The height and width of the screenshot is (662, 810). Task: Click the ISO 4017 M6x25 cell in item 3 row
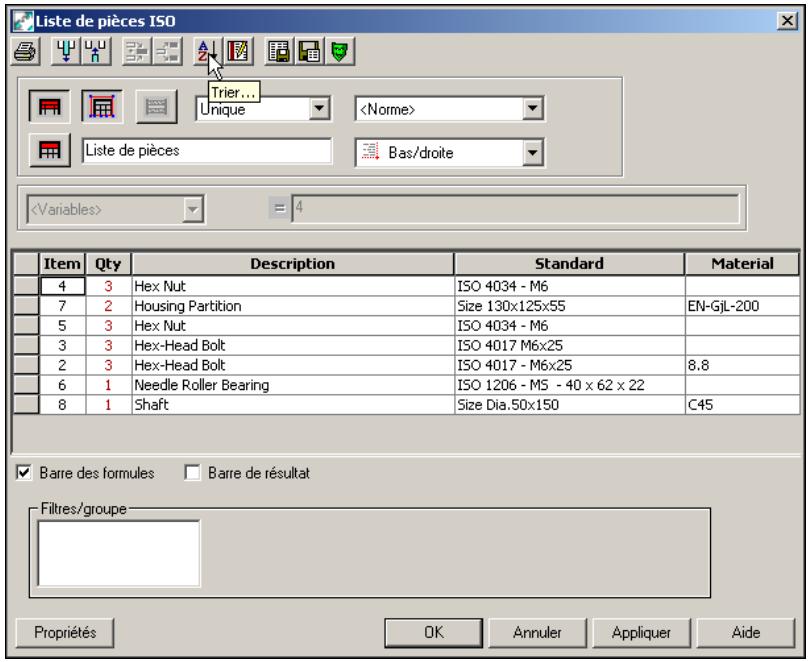click(x=569, y=345)
